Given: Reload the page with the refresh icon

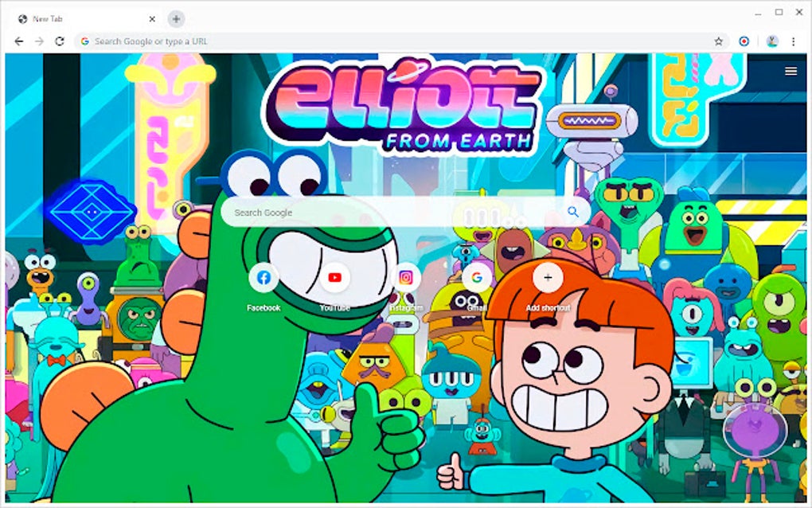Looking at the screenshot, I should point(61,41).
